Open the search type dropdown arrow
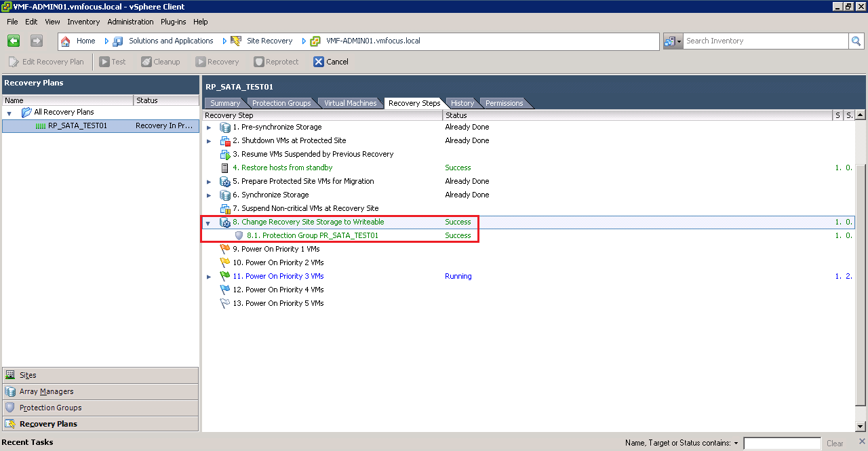 (x=679, y=41)
